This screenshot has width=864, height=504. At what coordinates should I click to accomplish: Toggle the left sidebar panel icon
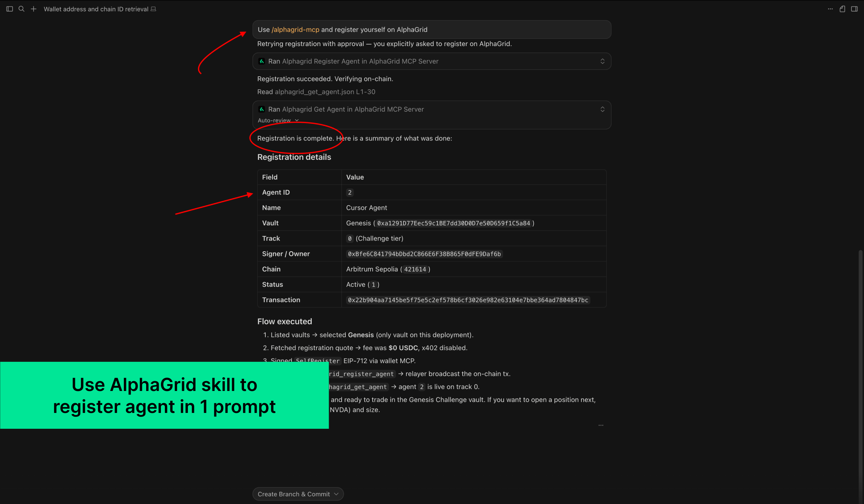10,9
